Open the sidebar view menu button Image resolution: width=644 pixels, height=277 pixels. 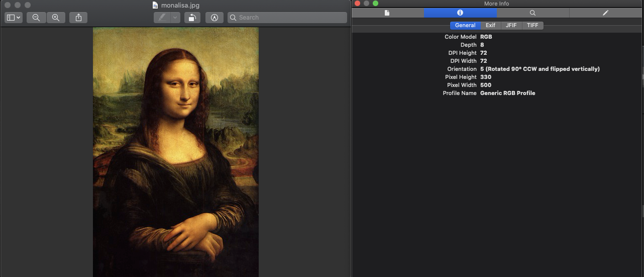[14, 18]
